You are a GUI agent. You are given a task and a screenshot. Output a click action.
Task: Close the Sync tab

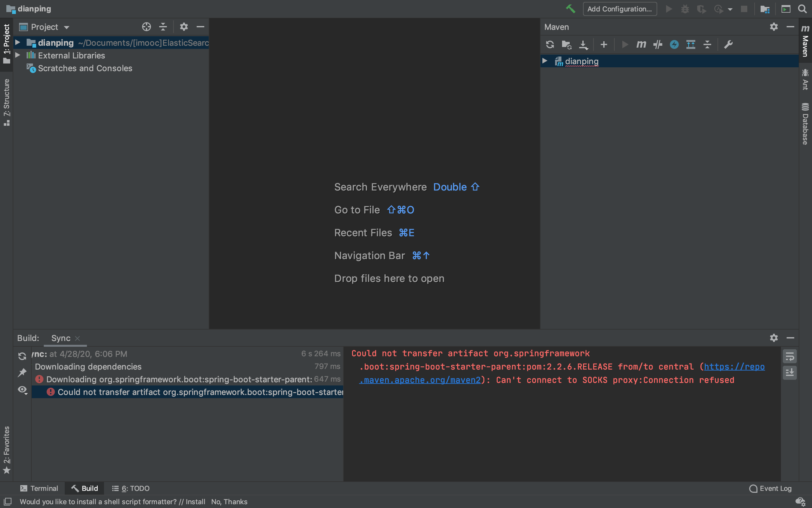77,338
